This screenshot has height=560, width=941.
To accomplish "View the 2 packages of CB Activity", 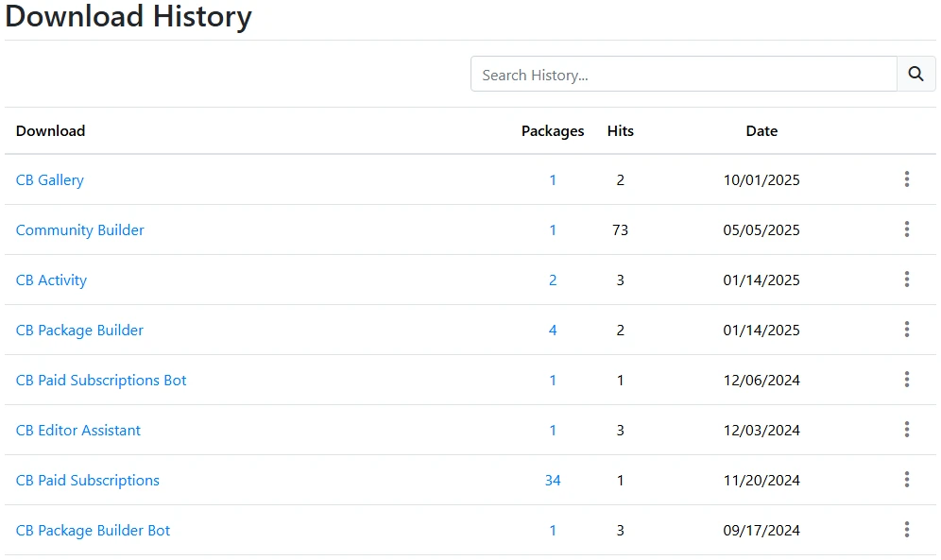I will (x=553, y=280).
